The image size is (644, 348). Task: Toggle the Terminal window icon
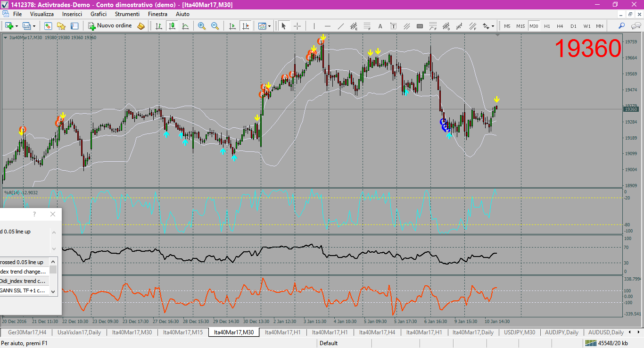tap(74, 26)
